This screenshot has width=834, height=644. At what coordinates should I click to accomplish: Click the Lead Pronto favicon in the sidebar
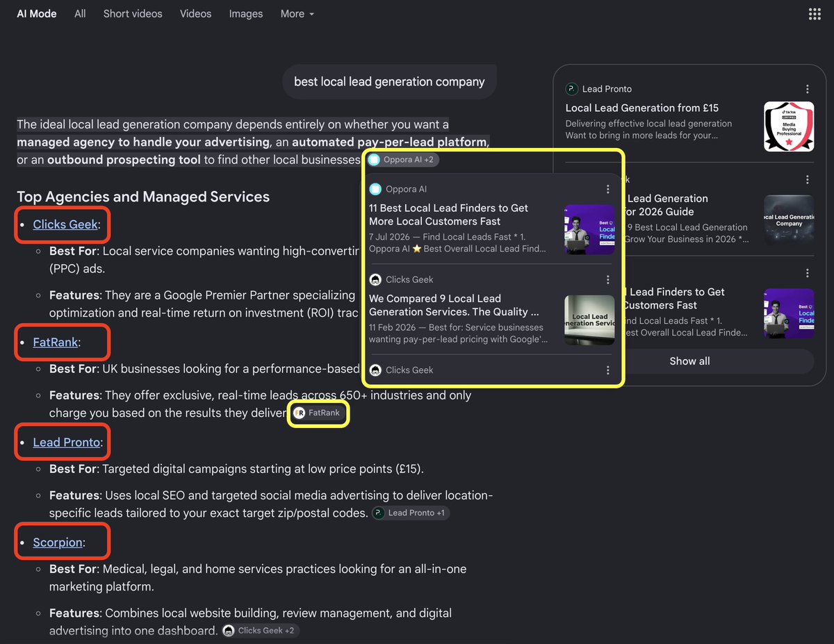572,89
